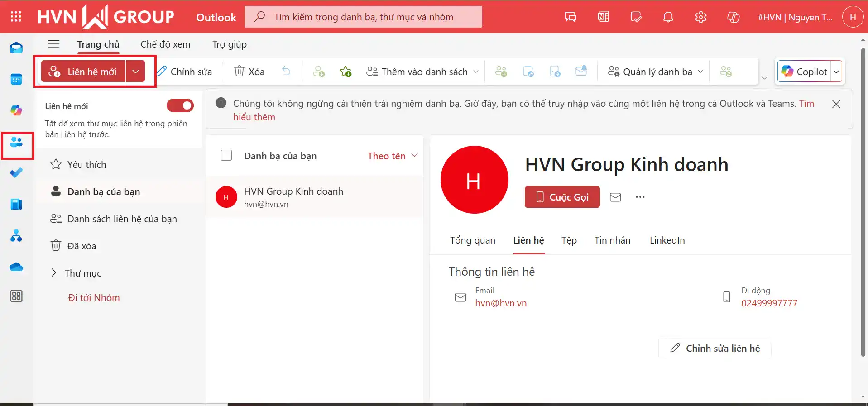
Task: Open Mail from the left app rail
Action: [16, 48]
